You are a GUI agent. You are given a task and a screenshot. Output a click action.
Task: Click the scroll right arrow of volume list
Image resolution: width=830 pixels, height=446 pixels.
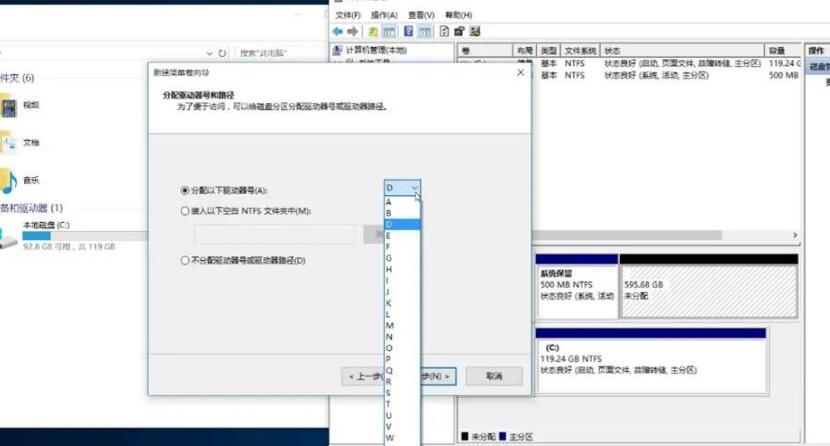795,235
